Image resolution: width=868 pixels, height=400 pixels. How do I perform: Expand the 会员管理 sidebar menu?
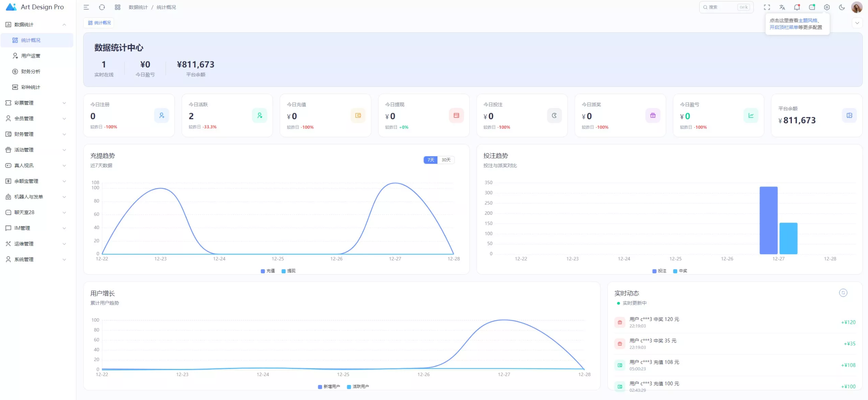36,118
